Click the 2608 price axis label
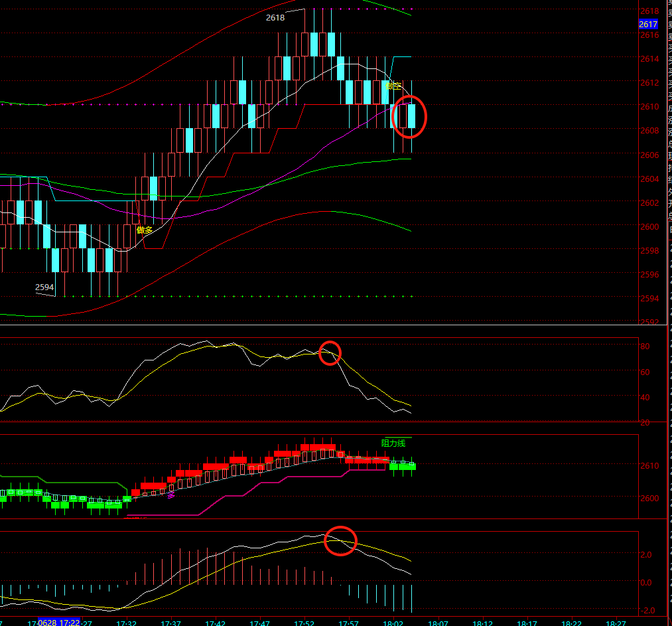Screen dimensions: 672x626 pos(649,131)
